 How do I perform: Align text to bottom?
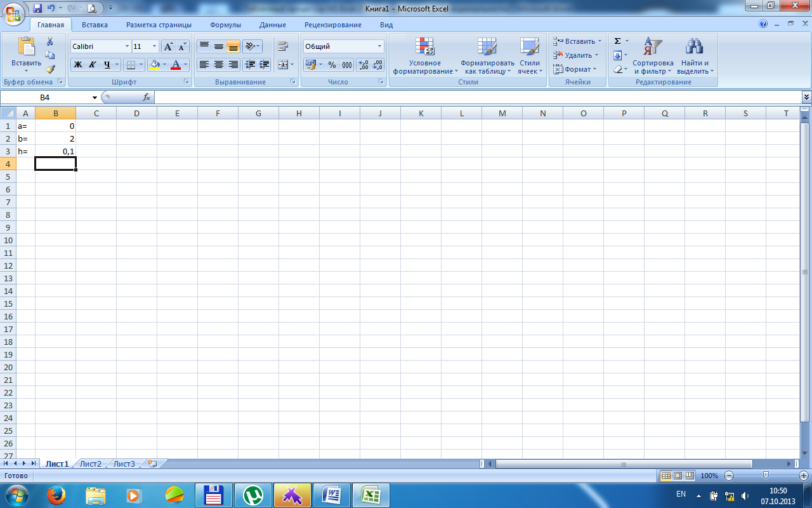tap(233, 46)
